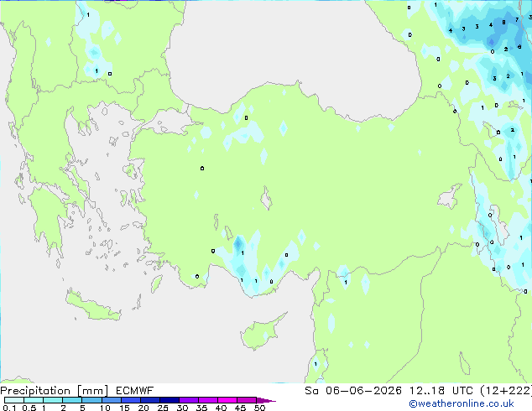
Task: Click the island of Crete on the map
Action: pyautogui.click(x=92, y=307)
